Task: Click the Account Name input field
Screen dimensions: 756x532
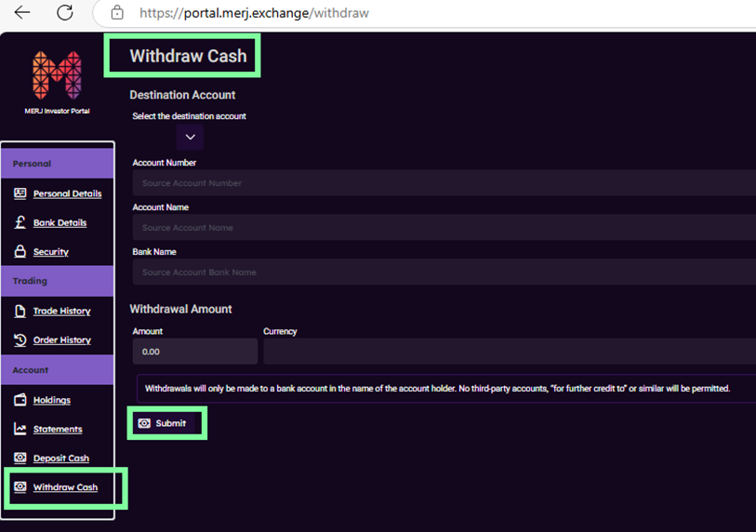Action: click(443, 228)
